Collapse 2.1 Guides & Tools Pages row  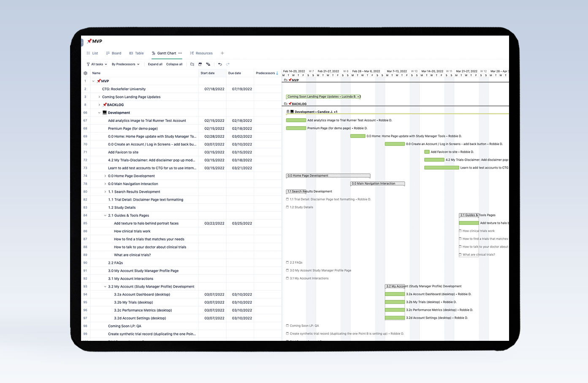click(105, 216)
